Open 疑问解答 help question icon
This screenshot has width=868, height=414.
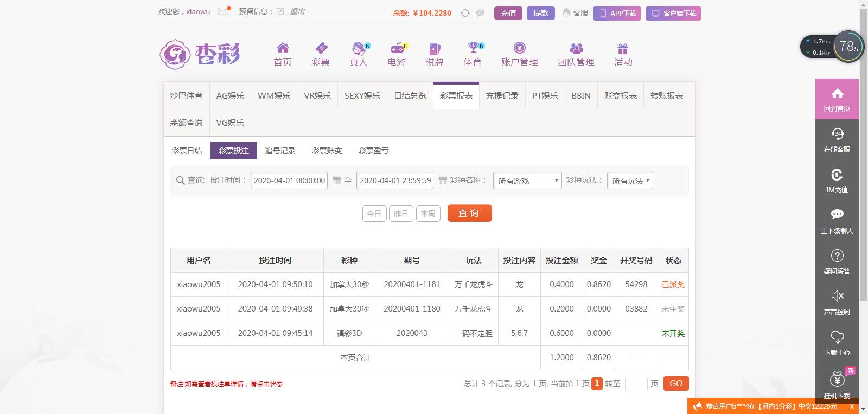[837, 256]
